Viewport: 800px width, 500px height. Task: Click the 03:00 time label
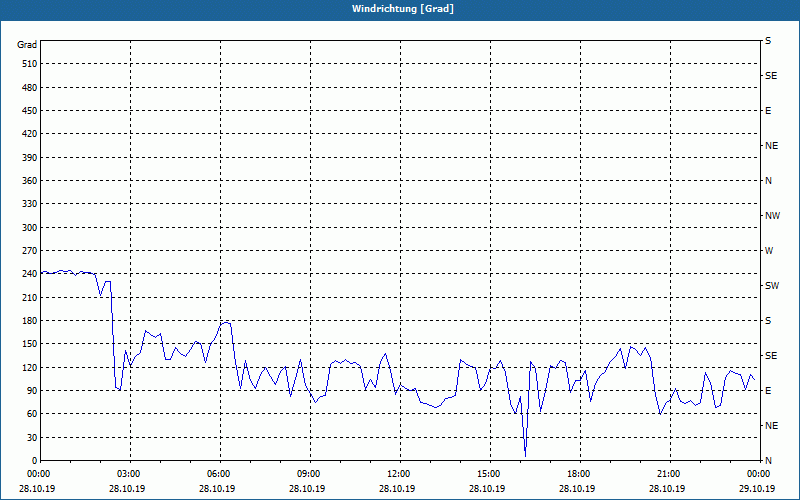coord(129,474)
